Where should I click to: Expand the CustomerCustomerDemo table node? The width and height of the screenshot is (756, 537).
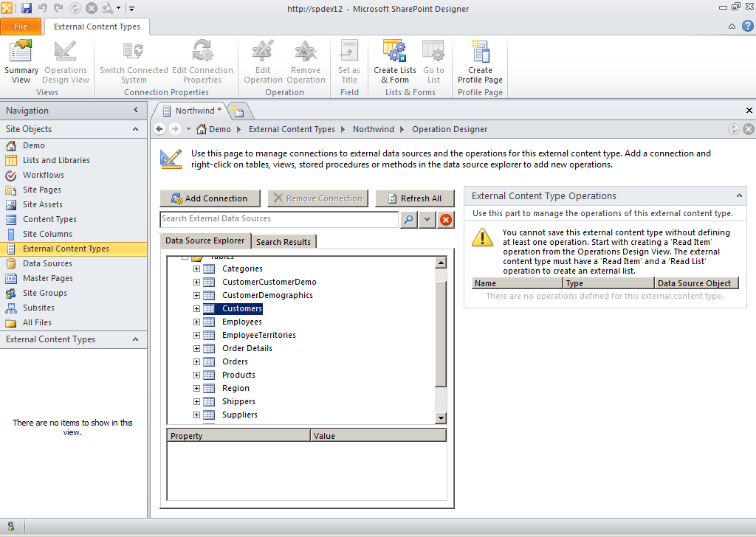[x=196, y=283]
